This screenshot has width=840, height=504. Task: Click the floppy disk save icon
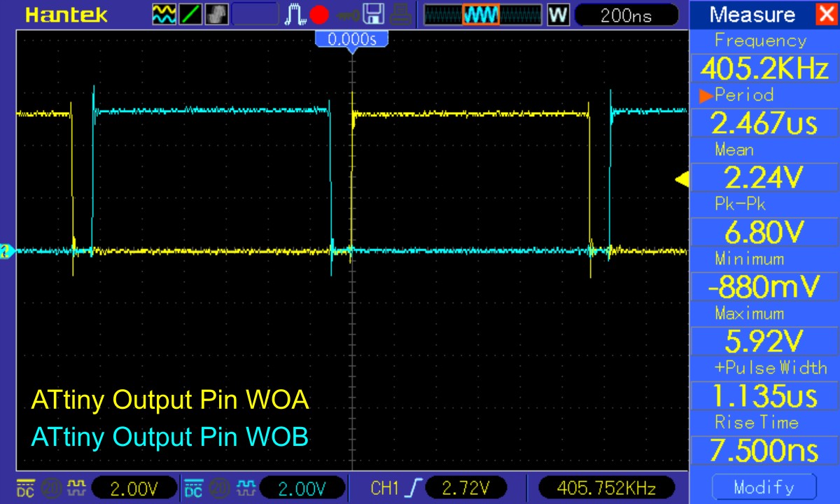coord(372,14)
